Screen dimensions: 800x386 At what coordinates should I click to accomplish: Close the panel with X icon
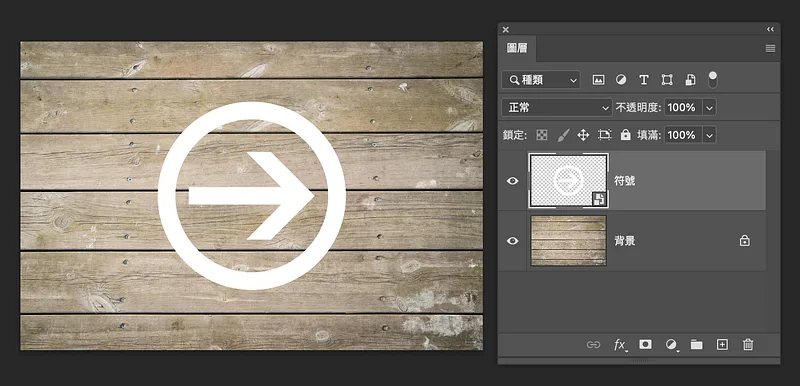pos(506,30)
